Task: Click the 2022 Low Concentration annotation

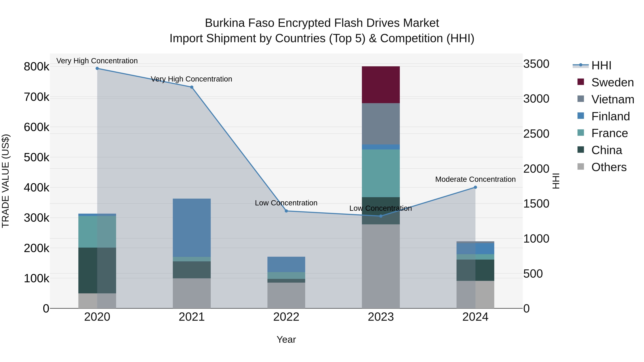Action: 286,203
